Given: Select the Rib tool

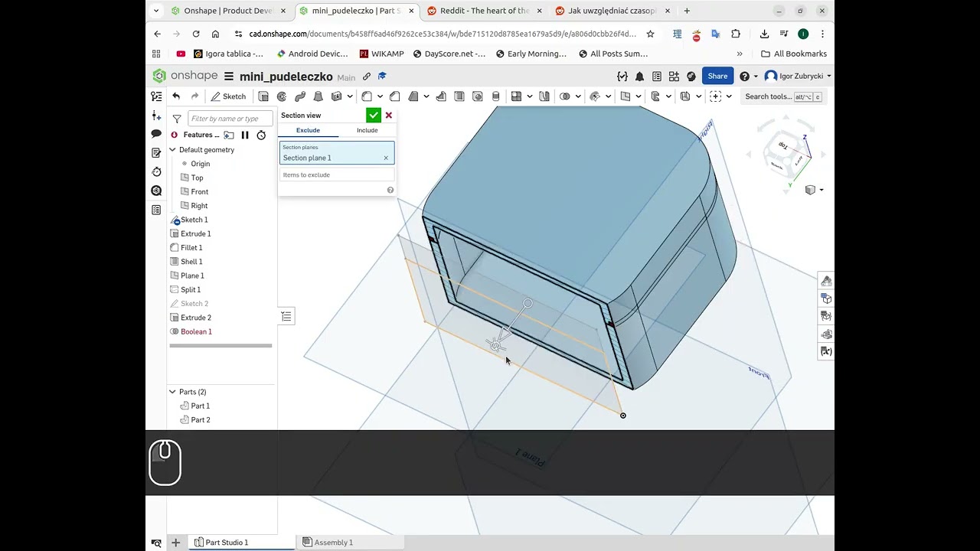Looking at the screenshot, I should [x=441, y=96].
